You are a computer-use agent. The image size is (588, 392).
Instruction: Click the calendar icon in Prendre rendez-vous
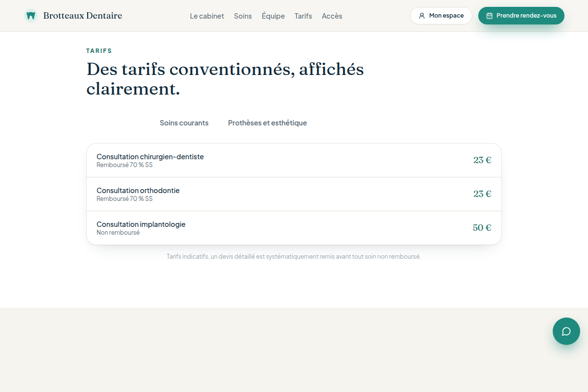coord(490,16)
